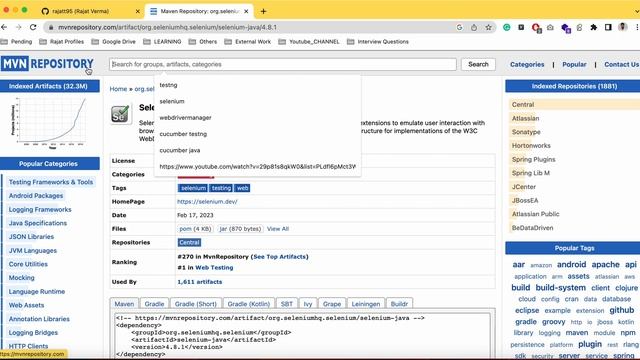Open a new browser tab
Screen dimensions: 640x360
pos(263,11)
